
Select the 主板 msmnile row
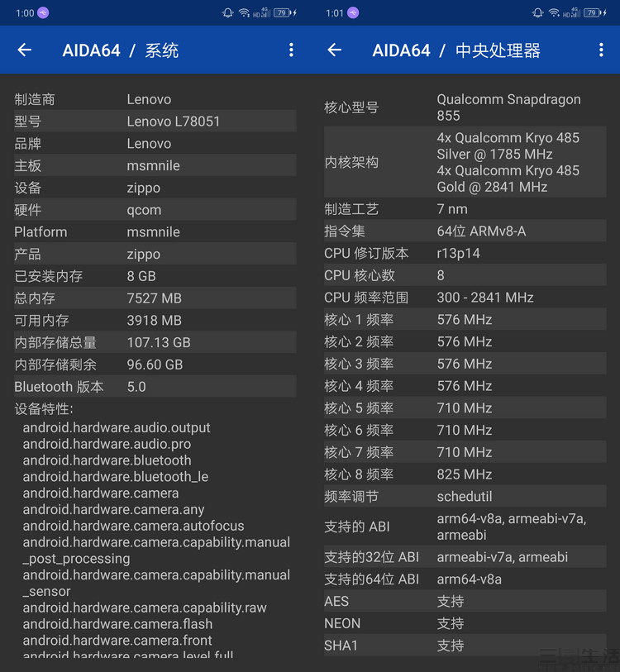pyautogui.click(x=155, y=165)
